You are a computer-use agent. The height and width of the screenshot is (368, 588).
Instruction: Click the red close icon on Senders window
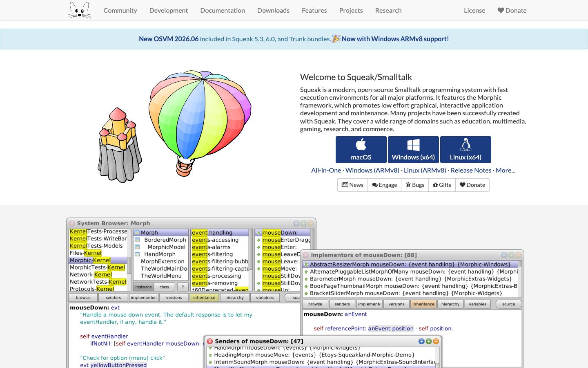[x=209, y=341]
